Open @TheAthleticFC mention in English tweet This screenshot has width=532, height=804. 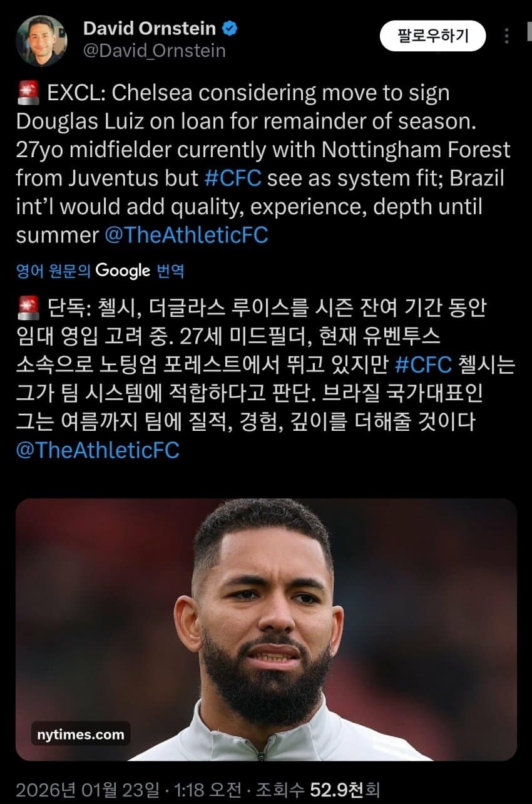pos(186,235)
